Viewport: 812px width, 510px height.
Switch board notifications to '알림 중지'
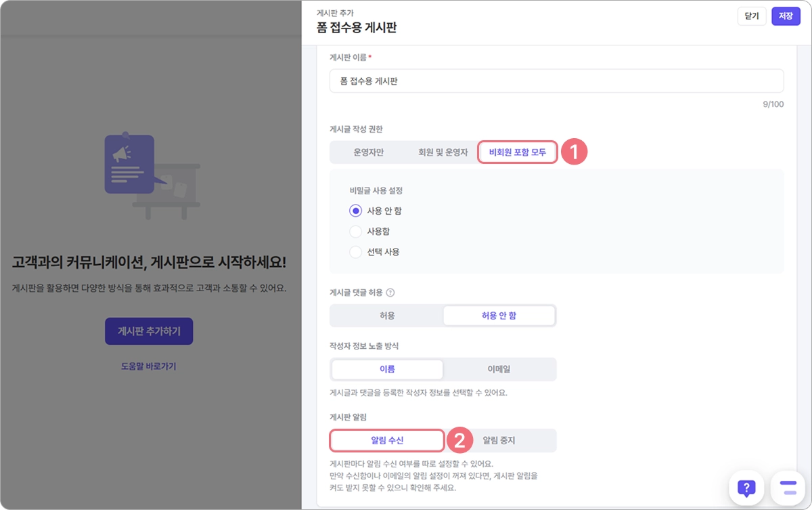(499, 440)
